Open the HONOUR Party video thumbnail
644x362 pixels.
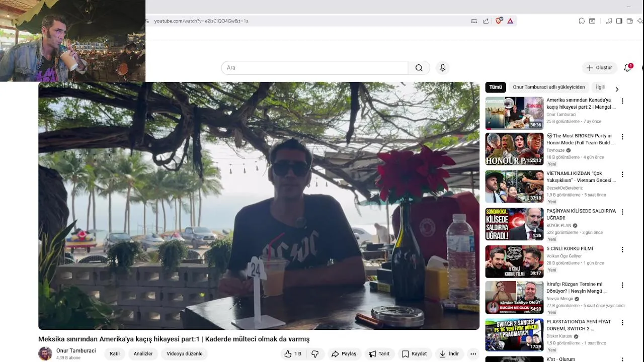click(x=514, y=149)
